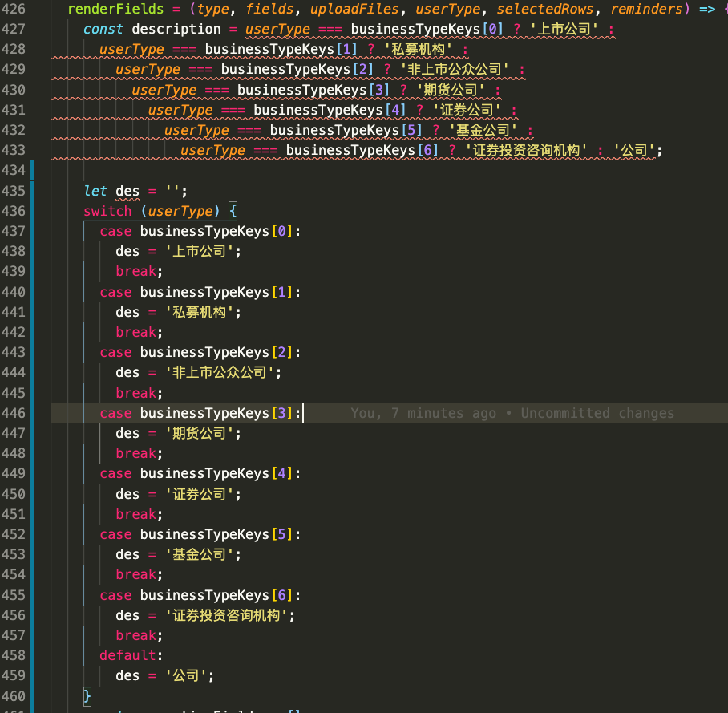The width and height of the screenshot is (728, 713).
Task: Click the 'reminders' parameter in the function signature
Action: (x=646, y=10)
